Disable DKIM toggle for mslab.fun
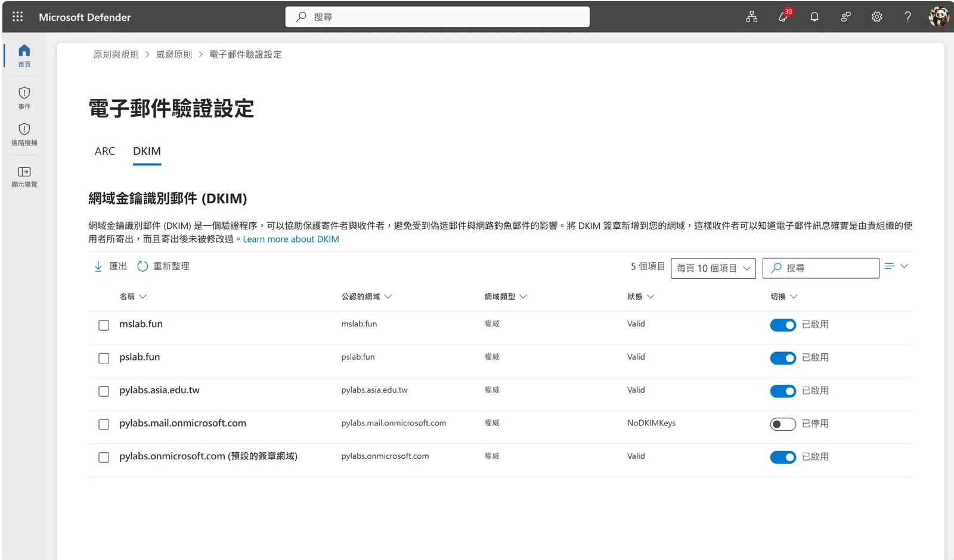 click(783, 325)
